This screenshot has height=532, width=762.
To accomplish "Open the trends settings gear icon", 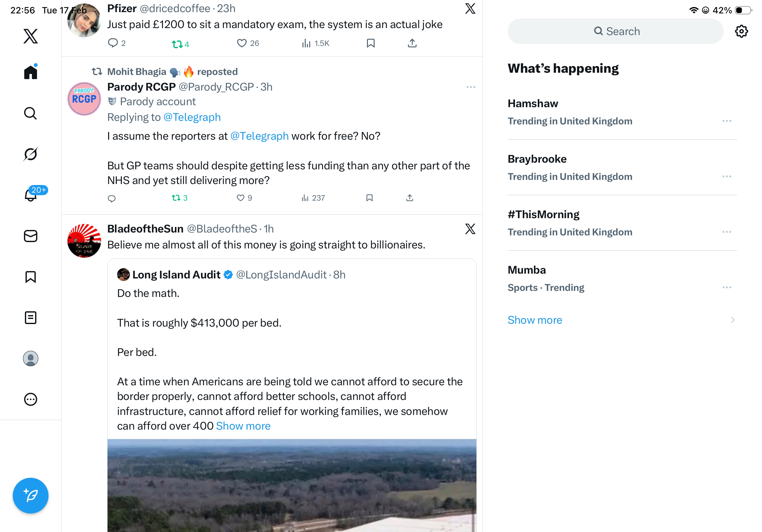I will tap(741, 32).
